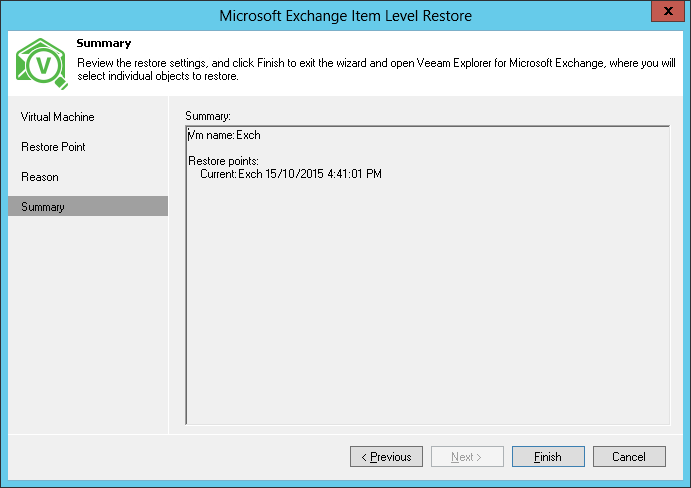The width and height of the screenshot is (691, 488).
Task: Click the bold Summary heading
Action: pos(104,43)
